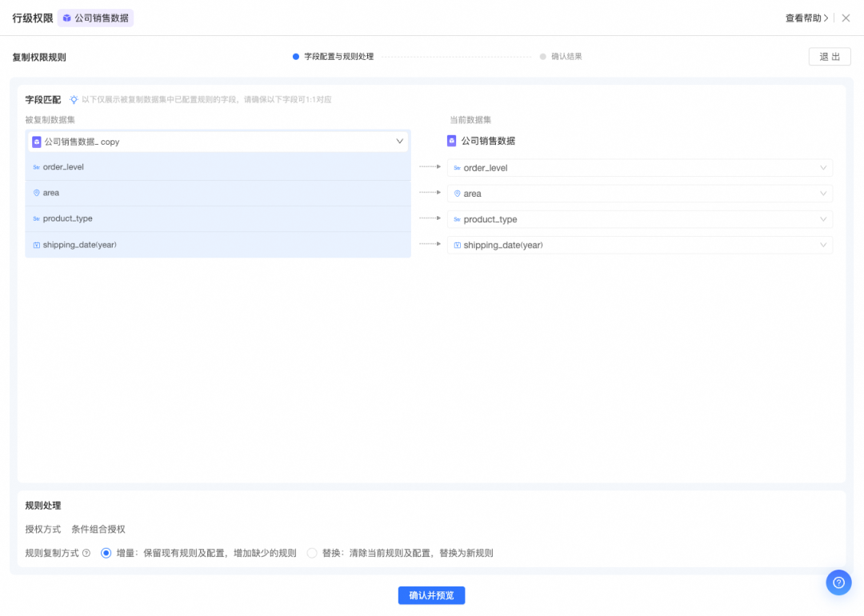Open the target product_type field dropdown
864x616 pixels.
639,219
